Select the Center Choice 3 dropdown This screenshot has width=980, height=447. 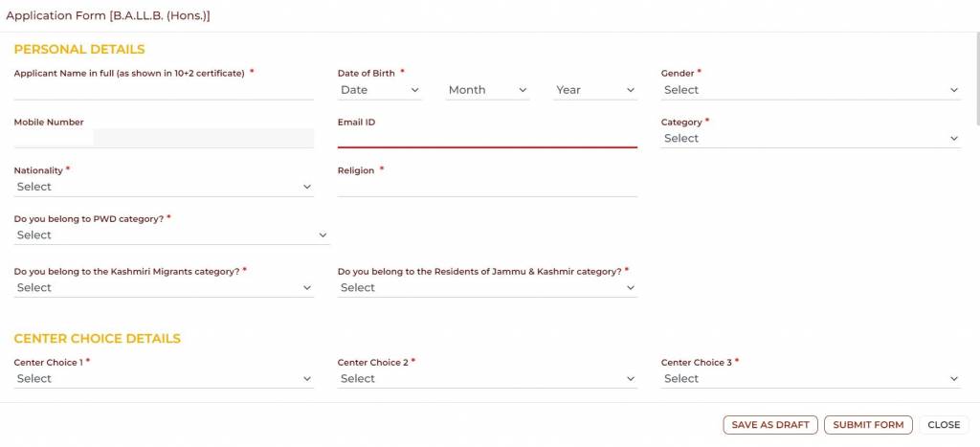point(811,379)
